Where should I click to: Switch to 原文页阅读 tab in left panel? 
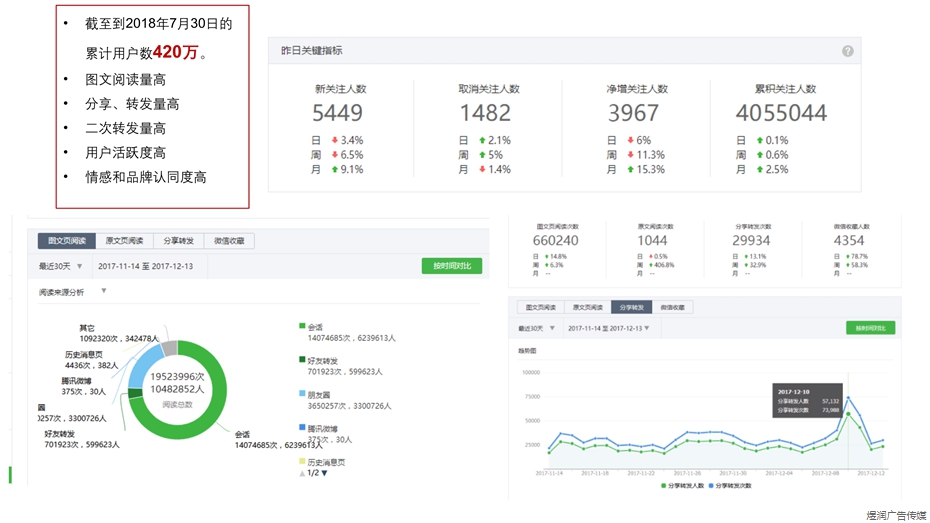(x=125, y=241)
